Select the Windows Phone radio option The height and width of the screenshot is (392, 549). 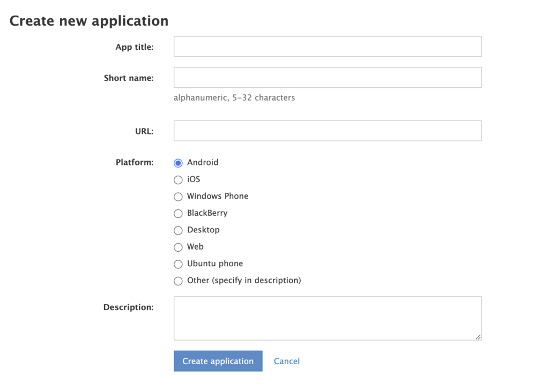click(x=178, y=197)
